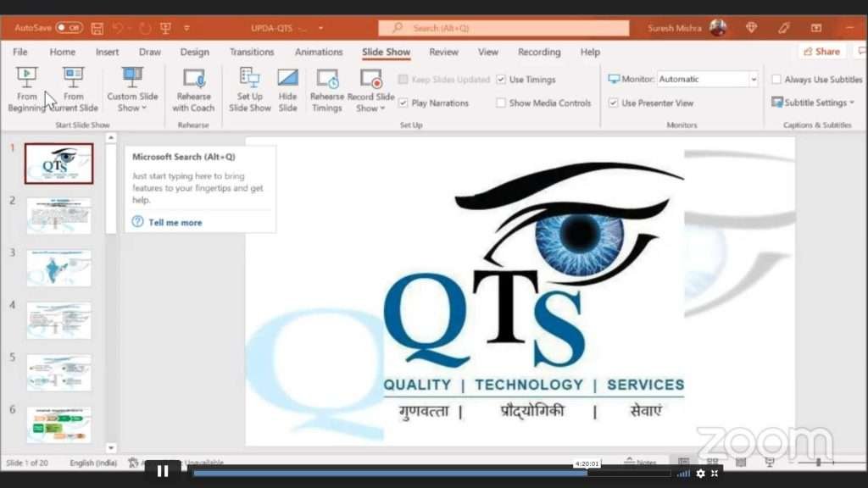868x488 pixels.
Task: Exit fullscreen in the video player
Action: tap(715, 473)
